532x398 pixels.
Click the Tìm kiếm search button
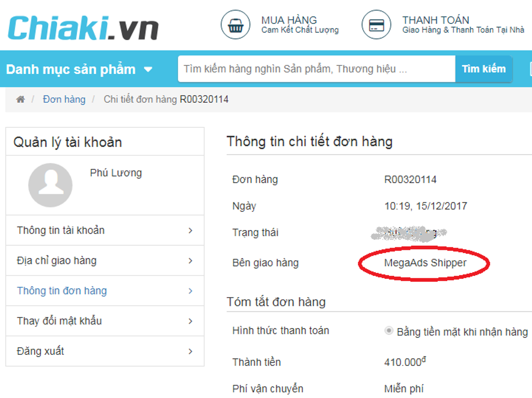(484, 69)
